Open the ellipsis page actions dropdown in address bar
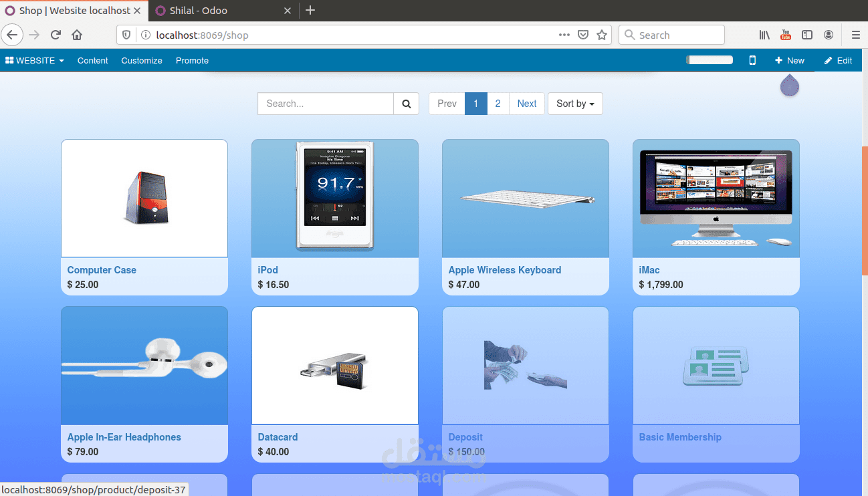This screenshot has height=496, width=868. pos(564,35)
